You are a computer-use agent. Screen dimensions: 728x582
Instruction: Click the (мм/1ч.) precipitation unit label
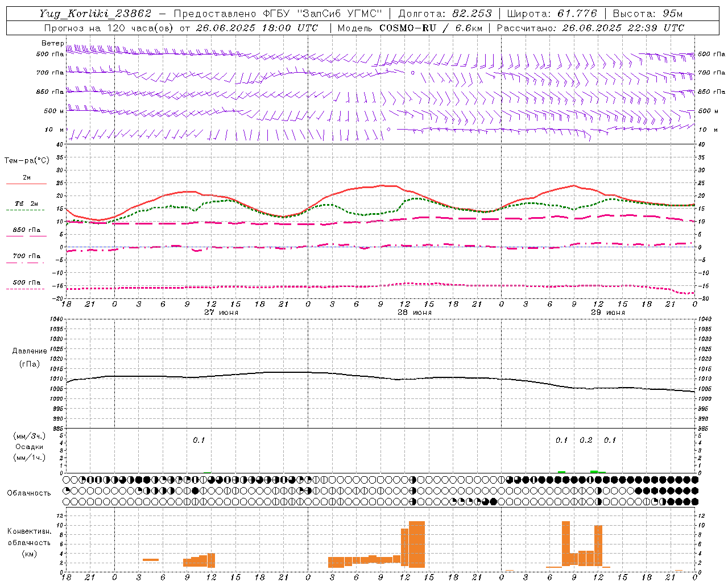click(30, 458)
